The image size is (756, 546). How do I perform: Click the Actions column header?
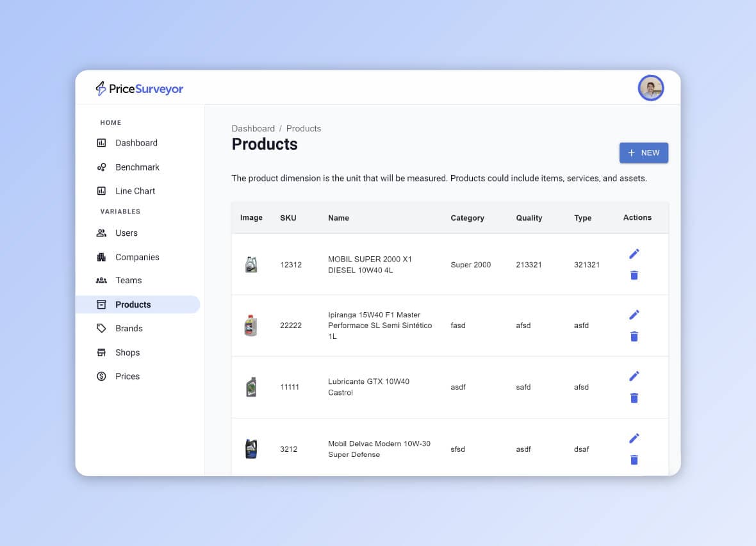(637, 217)
